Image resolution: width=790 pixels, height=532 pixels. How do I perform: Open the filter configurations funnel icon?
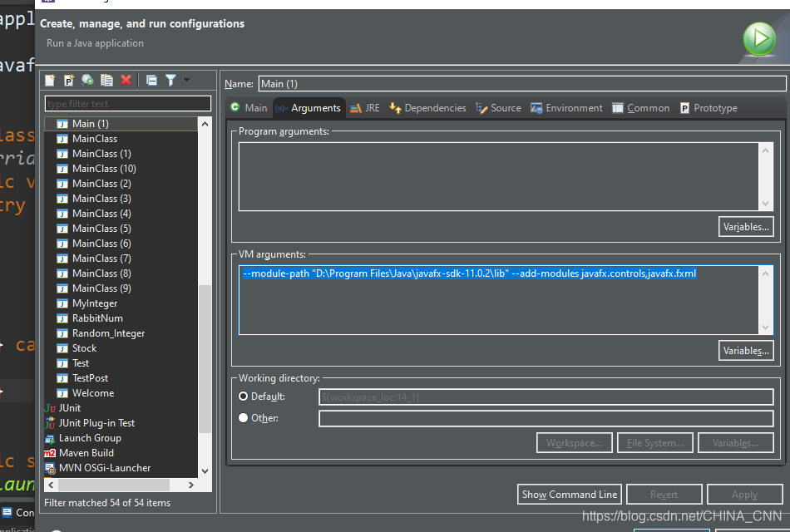pyautogui.click(x=170, y=80)
